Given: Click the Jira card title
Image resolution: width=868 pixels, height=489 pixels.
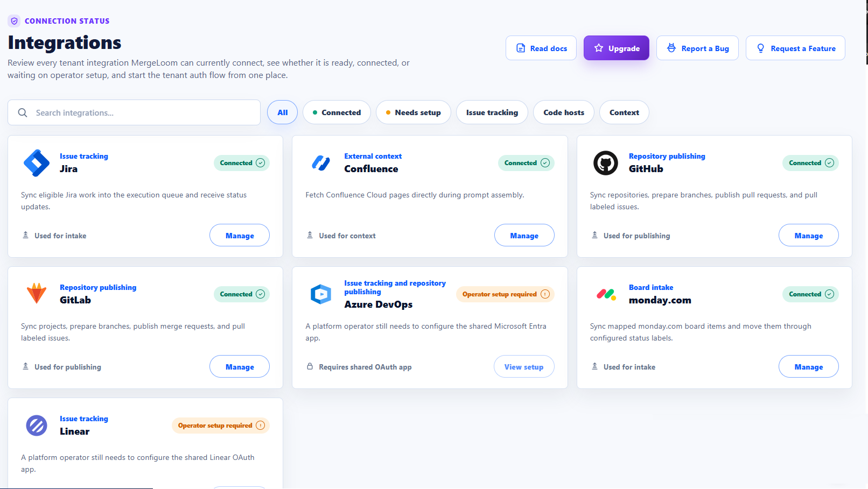Looking at the screenshot, I should (x=68, y=169).
